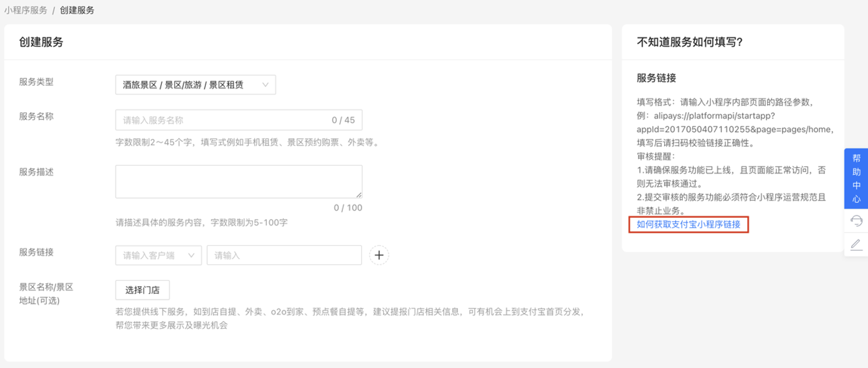Focus the 服务链接 请输入 text field

(x=284, y=255)
